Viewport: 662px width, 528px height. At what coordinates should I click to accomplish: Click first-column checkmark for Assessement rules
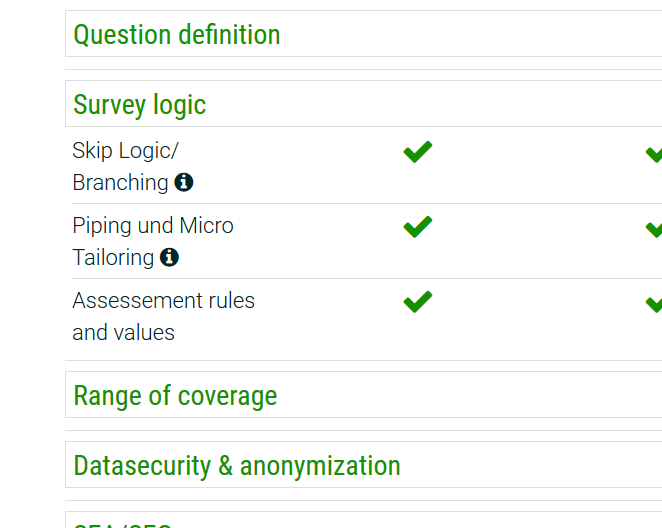[x=417, y=301]
